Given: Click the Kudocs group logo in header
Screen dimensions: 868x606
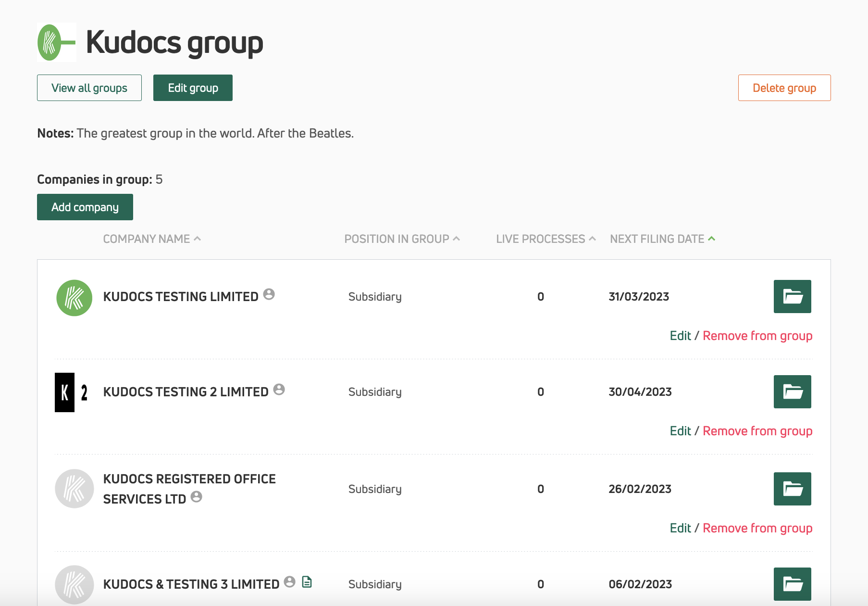Looking at the screenshot, I should (56, 42).
